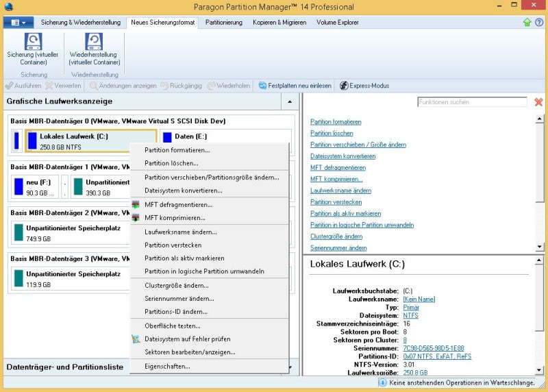Image resolution: width=548 pixels, height=392 pixels.
Task: Click teal color block of 390.3 GB partition
Action: click(x=78, y=186)
